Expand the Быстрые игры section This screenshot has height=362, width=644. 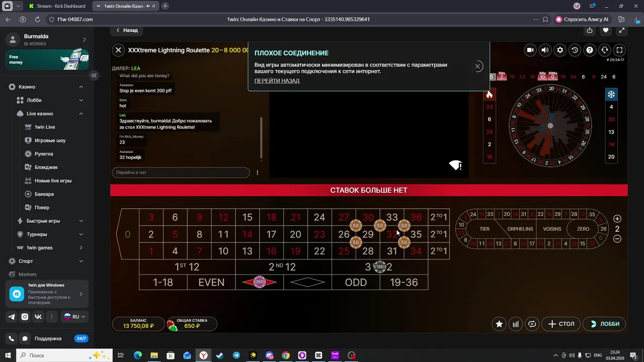[x=81, y=221]
